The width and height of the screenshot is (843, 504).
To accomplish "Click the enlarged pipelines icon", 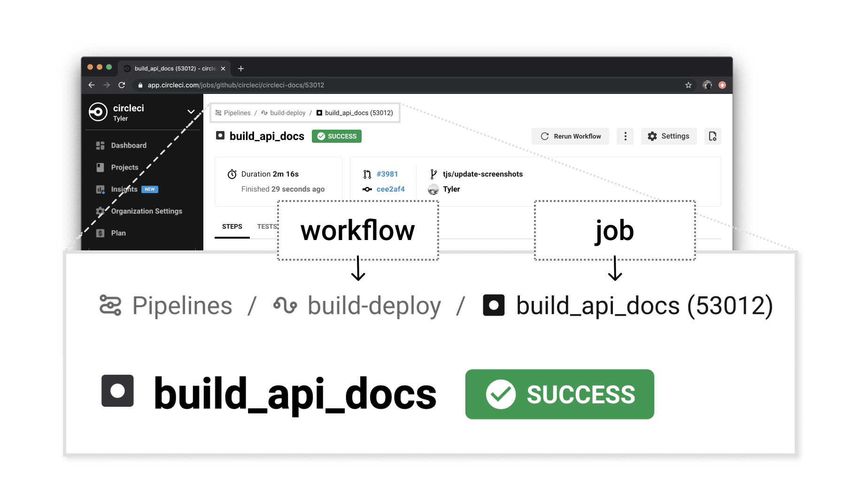I will point(110,305).
